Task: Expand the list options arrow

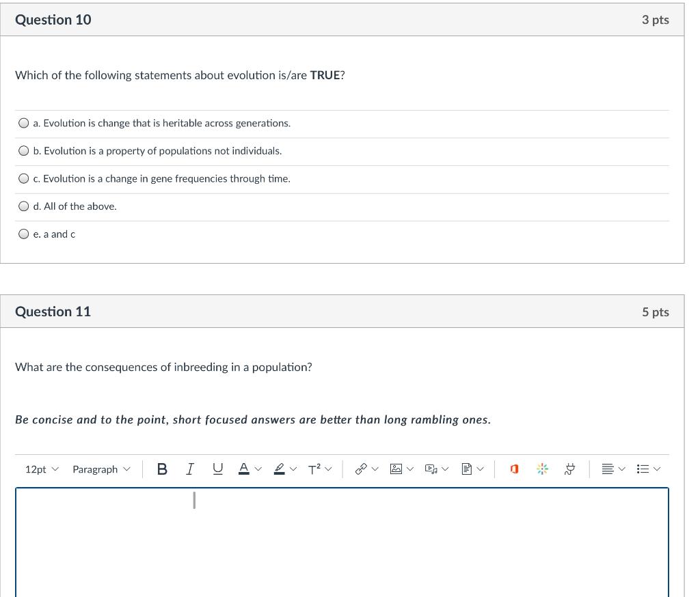Action: click(657, 469)
